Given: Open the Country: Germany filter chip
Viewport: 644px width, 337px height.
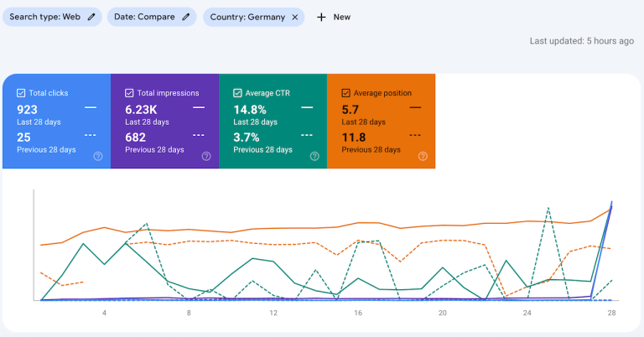Looking at the screenshot, I should tap(247, 17).
